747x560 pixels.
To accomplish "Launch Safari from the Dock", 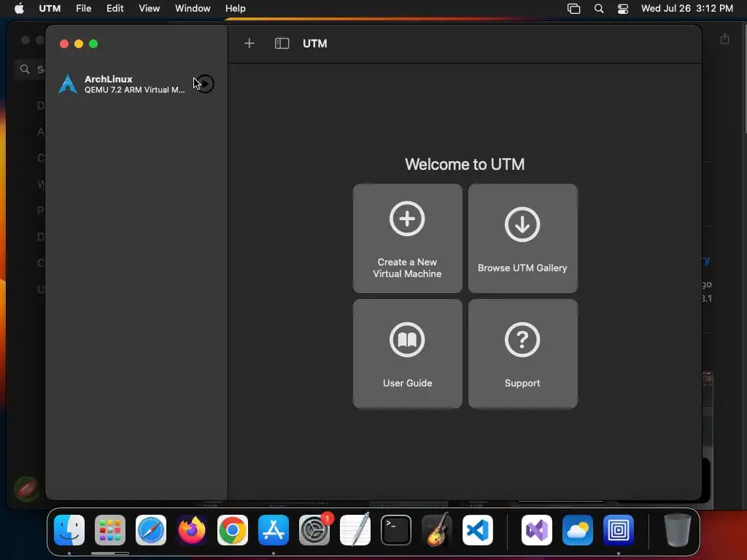I will coord(151,530).
